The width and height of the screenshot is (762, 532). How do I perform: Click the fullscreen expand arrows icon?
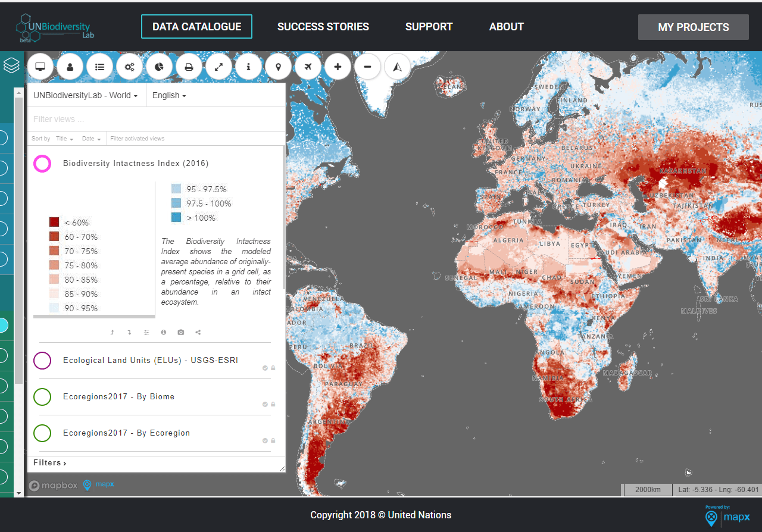pyautogui.click(x=219, y=67)
